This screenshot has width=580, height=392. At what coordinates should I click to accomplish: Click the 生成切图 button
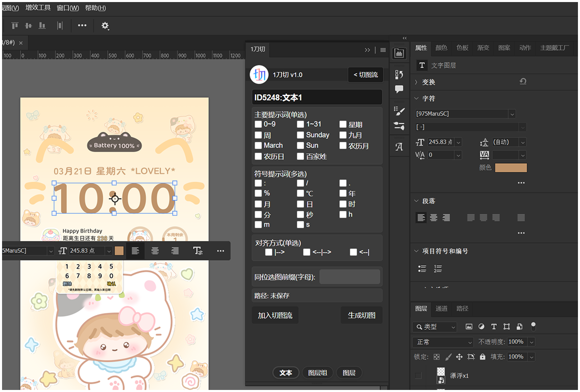[x=361, y=315]
